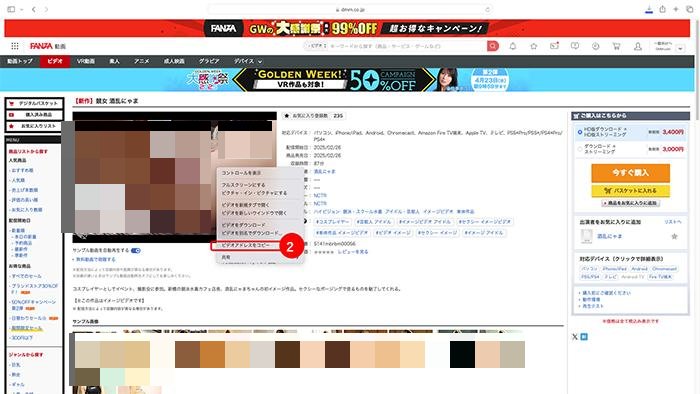Favorite the performer with the star icon
Viewport: 700px width, 394px height.
click(675, 236)
